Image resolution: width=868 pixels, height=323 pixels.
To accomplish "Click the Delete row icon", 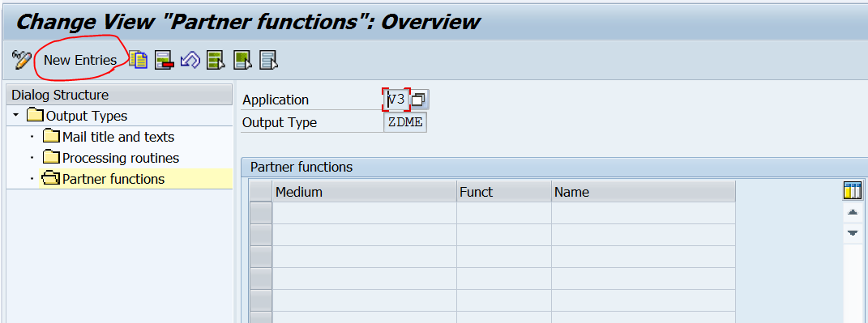I will [x=165, y=60].
